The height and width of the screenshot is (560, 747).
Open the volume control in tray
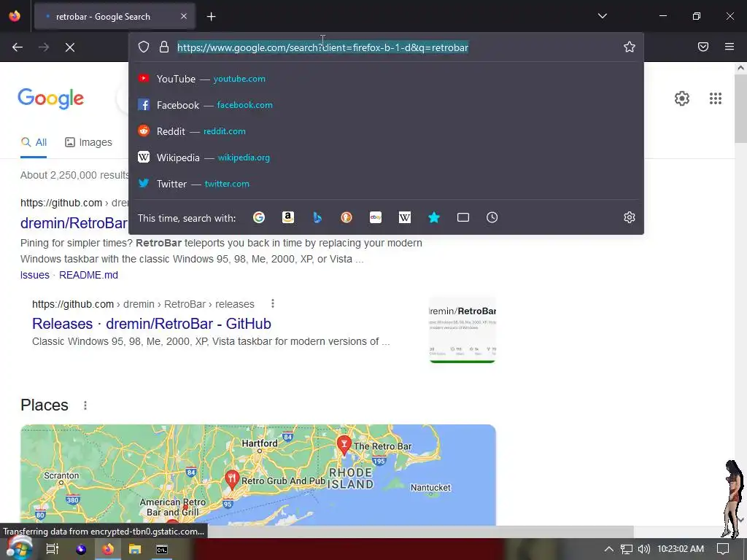pos(643,549)
